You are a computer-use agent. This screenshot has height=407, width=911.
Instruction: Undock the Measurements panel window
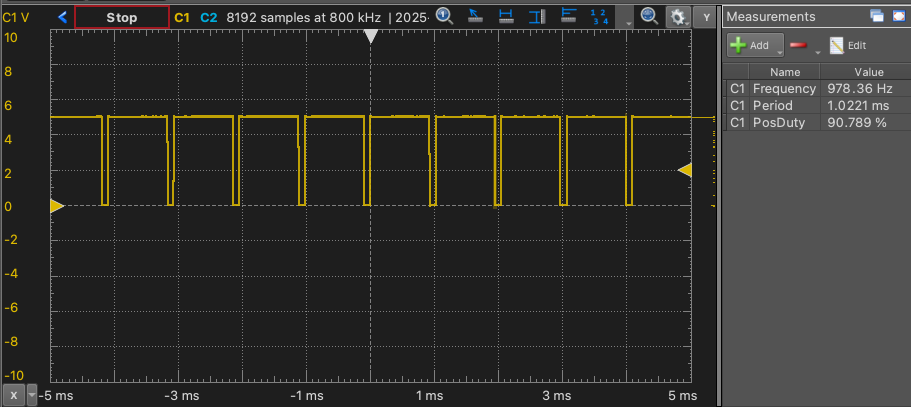(876, 16)
